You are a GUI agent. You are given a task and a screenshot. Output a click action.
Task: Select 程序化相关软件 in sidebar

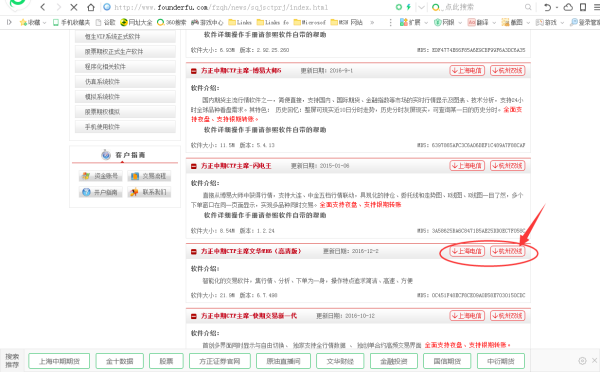pos(125,67)
